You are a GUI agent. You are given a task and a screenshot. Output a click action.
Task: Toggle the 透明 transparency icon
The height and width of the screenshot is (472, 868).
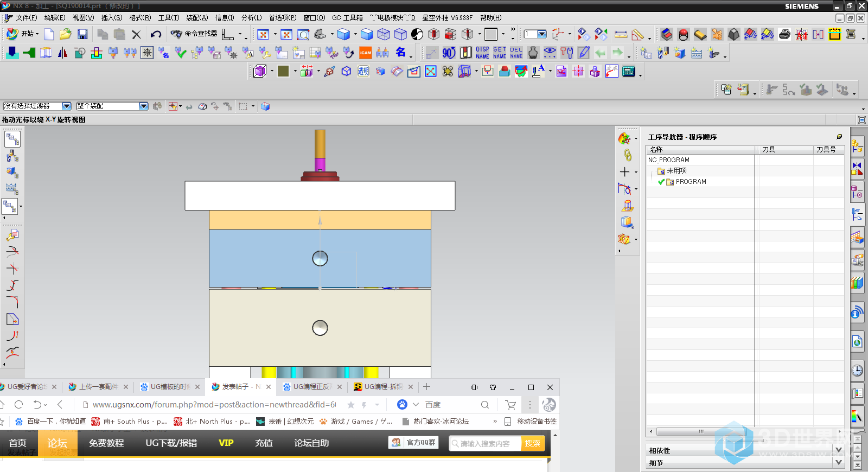[x=363, y=71]
